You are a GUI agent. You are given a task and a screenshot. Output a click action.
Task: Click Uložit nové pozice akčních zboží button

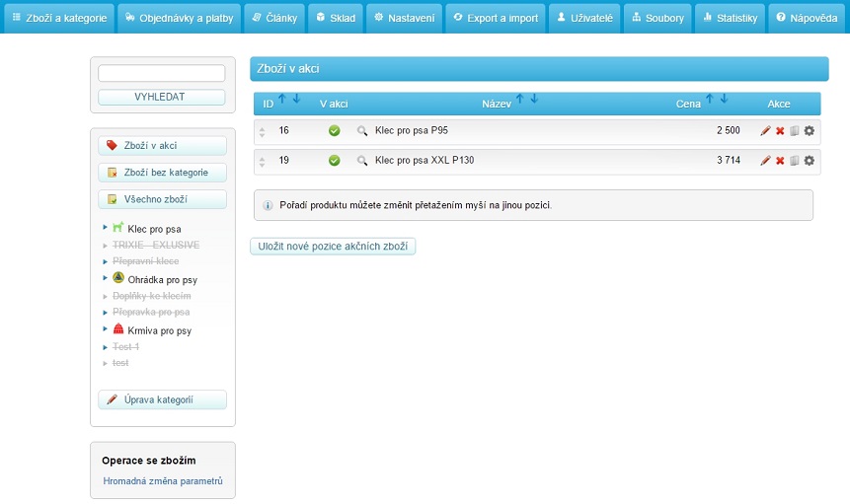pos(333,247)
